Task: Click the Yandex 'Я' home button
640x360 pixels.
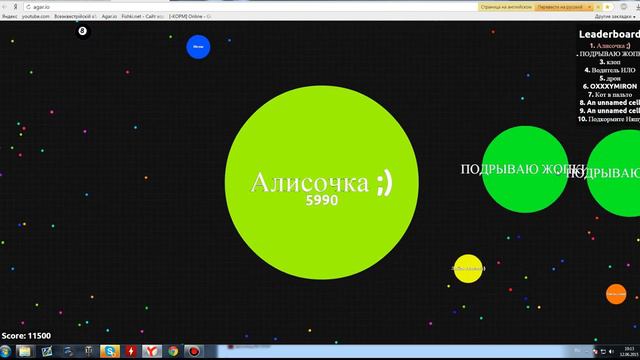Action: pyautogui.click(x=15, y=7)
